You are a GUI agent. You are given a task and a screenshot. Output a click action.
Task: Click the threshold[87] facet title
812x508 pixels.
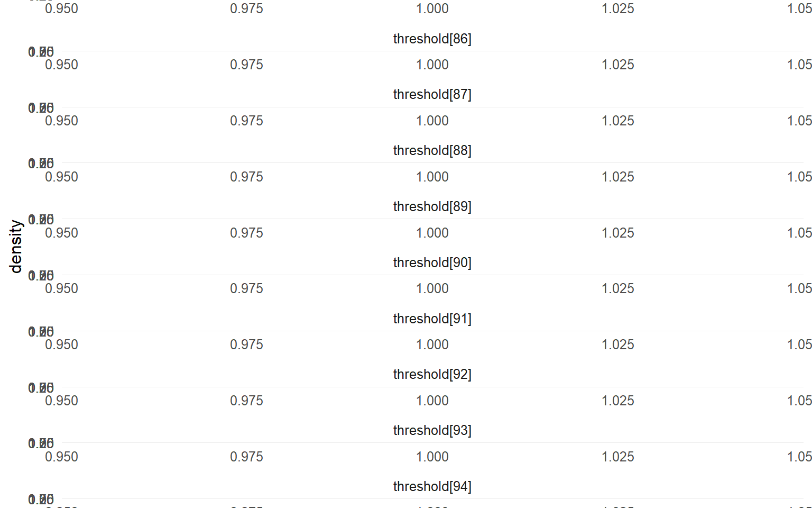click(432, 94)
